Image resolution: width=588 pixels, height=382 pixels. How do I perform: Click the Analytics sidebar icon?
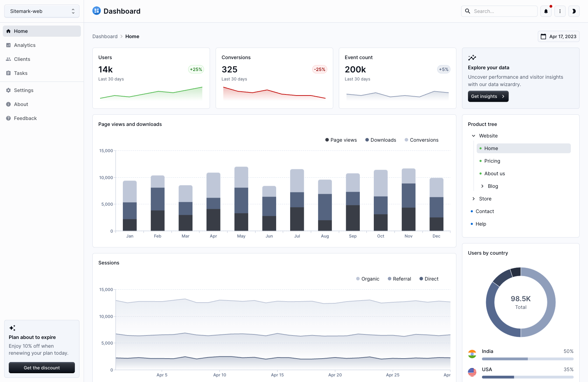[x=8, y=45]
